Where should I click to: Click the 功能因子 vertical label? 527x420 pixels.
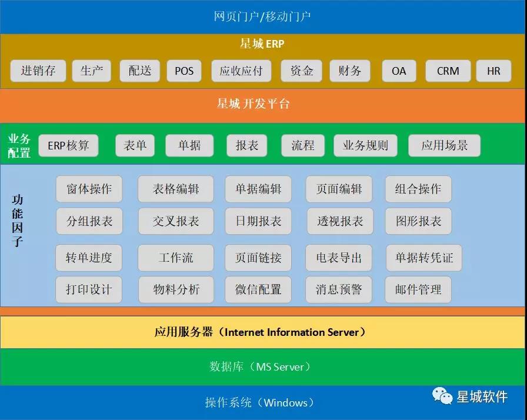click(x=17, y=221)
